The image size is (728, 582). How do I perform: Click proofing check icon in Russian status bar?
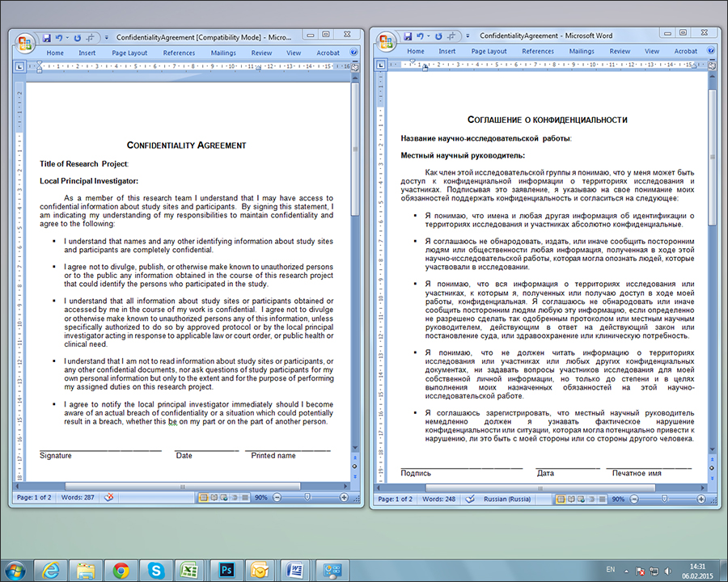point(470,500)
